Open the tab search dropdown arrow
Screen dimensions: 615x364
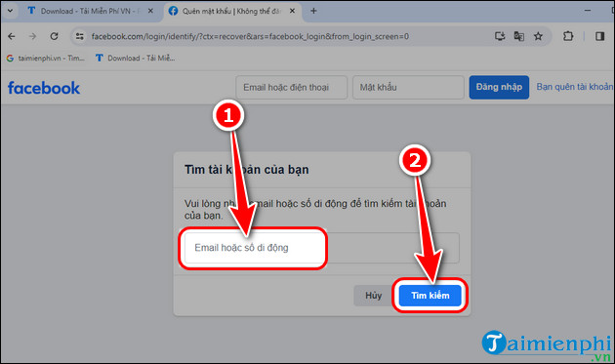(10, 11)
